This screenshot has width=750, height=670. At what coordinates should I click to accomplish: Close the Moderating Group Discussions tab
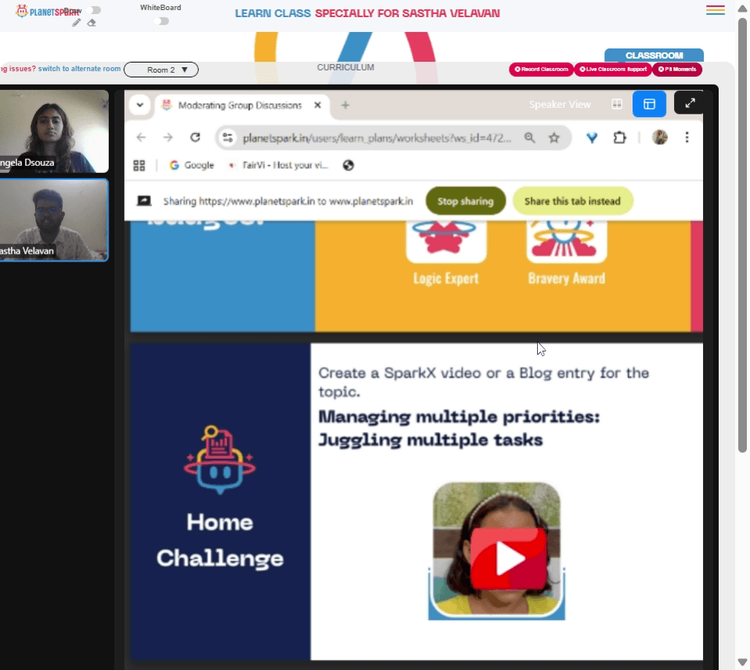click(318, 105)
